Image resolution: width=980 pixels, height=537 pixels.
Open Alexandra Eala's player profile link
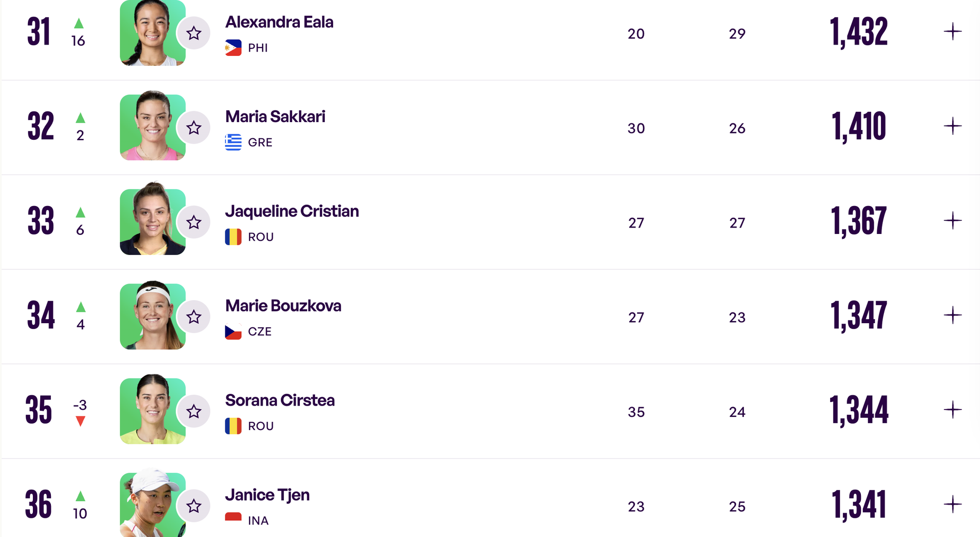(x=279, y=22)
